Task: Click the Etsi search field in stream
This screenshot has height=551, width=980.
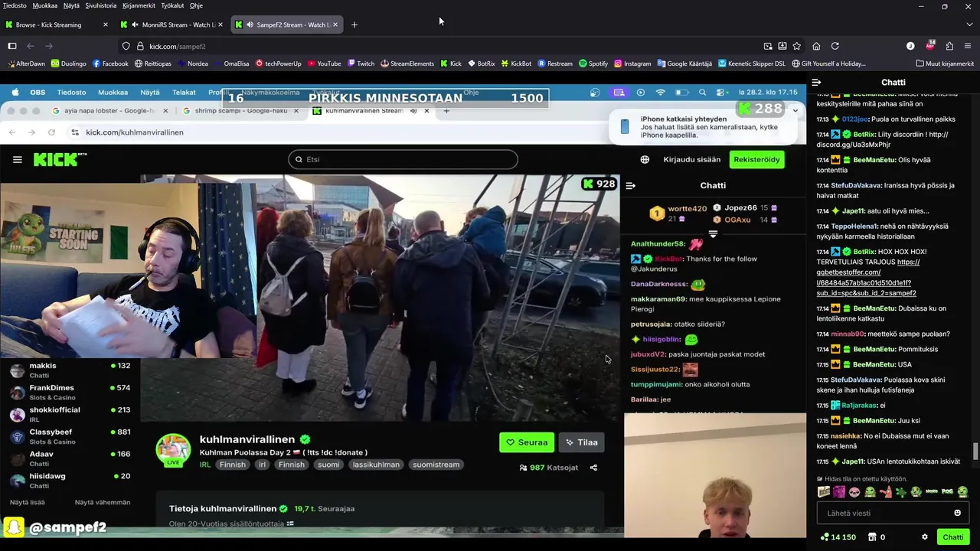Action: click(x=403, y=159)
